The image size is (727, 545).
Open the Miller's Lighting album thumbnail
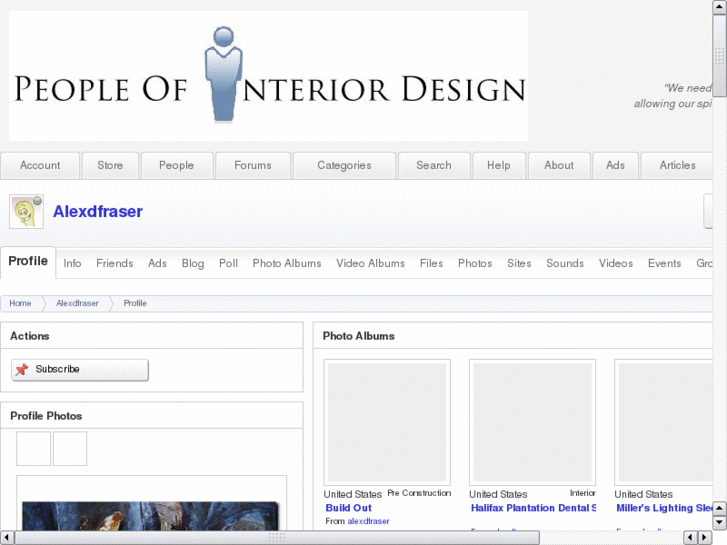point(663,423)
